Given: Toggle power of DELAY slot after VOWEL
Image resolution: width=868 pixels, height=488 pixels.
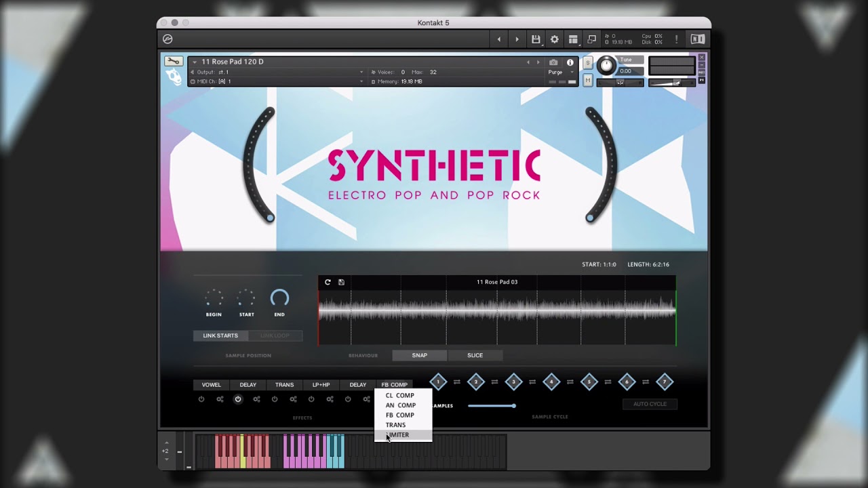Looking at the screenshot, I should (x=238, y=399).
